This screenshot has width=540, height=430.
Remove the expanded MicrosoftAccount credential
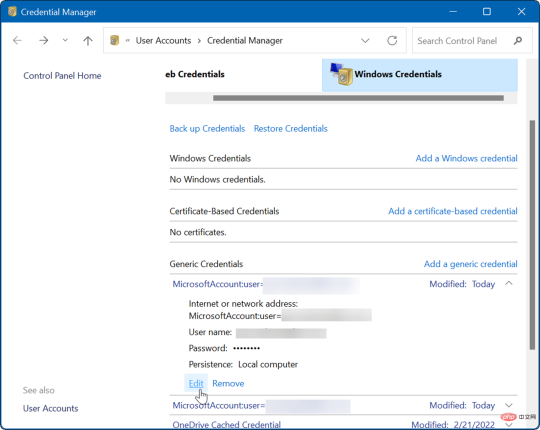[228, 383]
